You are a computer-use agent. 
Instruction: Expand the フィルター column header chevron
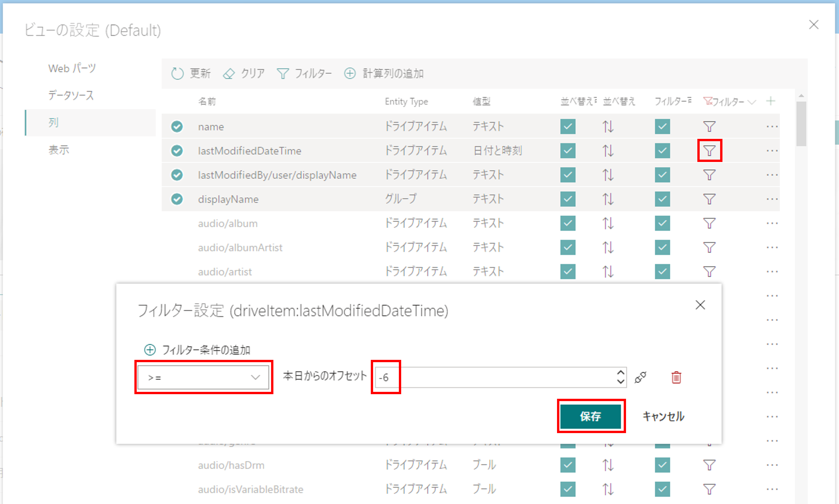click(752, 102)
